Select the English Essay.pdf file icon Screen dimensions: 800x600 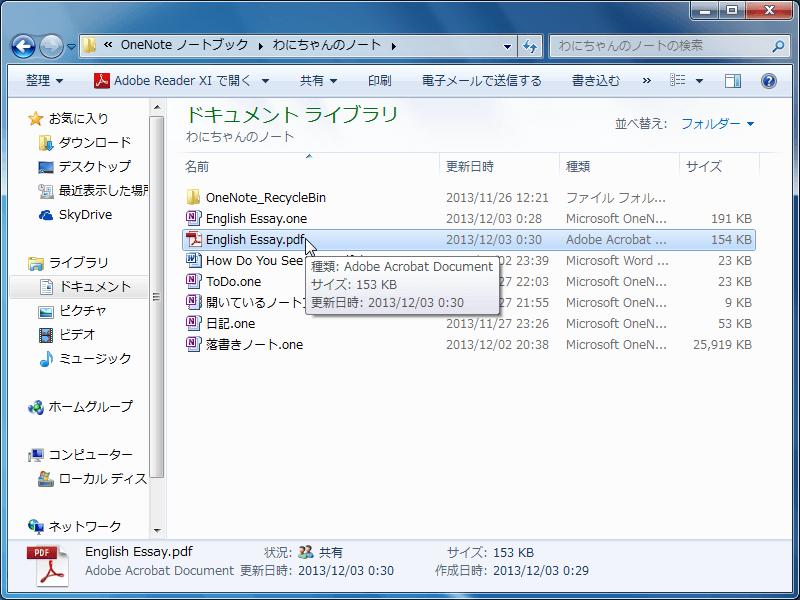193,239
